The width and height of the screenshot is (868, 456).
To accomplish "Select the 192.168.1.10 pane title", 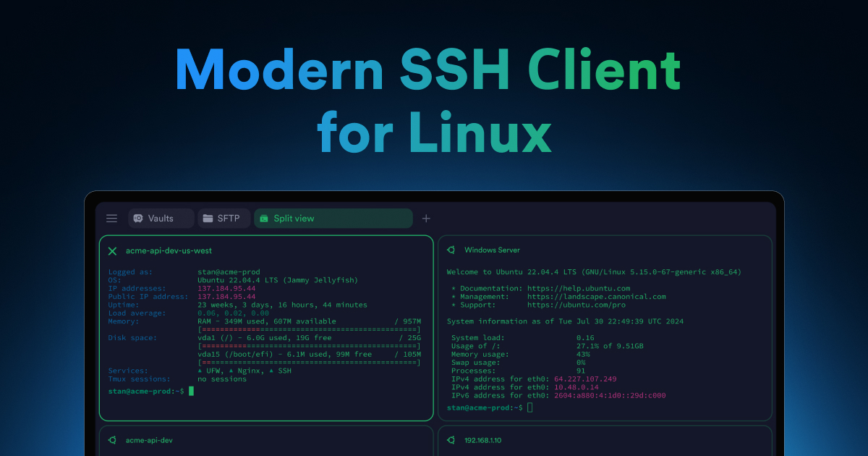I will point(483,440).
